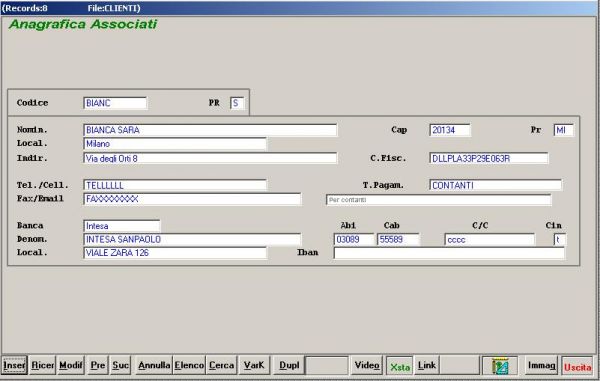Click the Tel./Cell. field
This screenshot has width=600, height=381.
(175, 185)
